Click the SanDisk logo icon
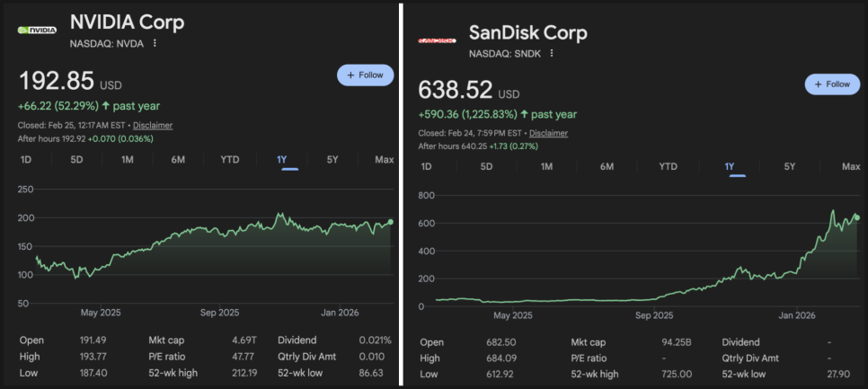The image size is (868, 389). (438, 40)
